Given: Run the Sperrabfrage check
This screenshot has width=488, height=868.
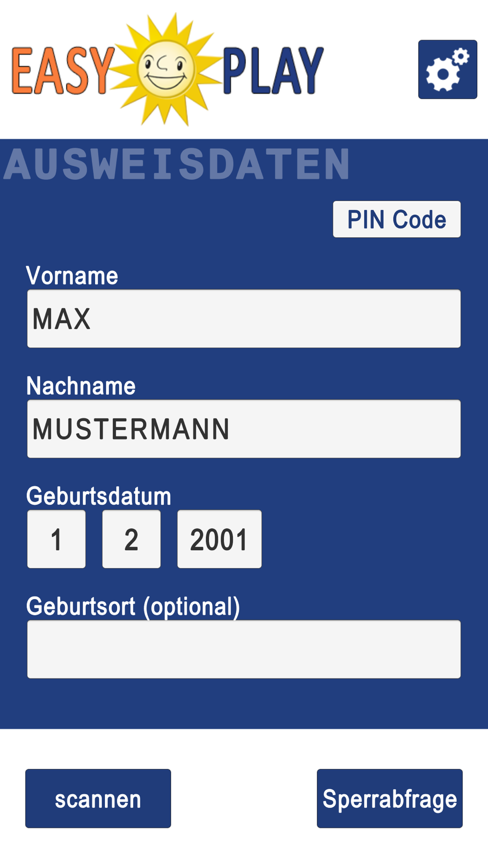Looking at the screenshot, I should 389,798.
